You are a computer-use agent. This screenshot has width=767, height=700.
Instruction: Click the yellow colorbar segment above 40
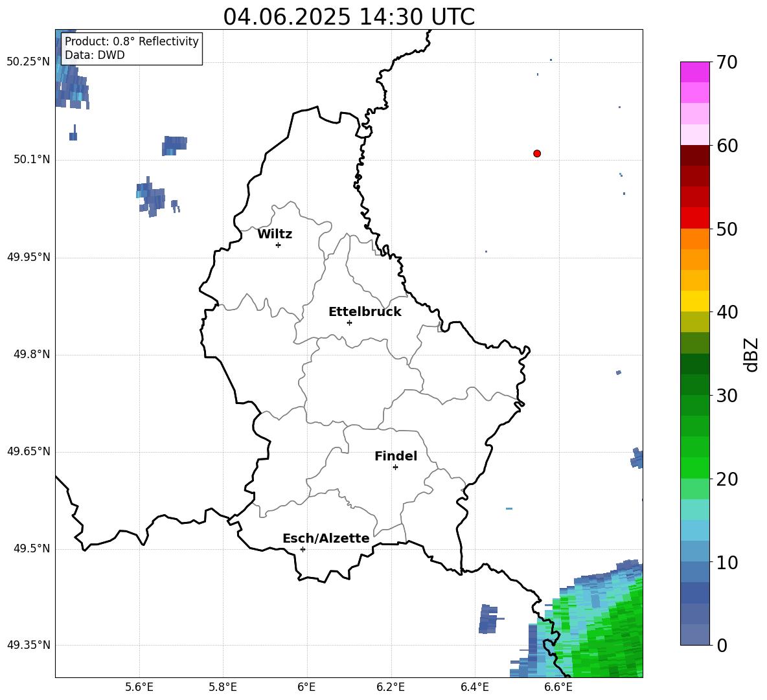694,301
